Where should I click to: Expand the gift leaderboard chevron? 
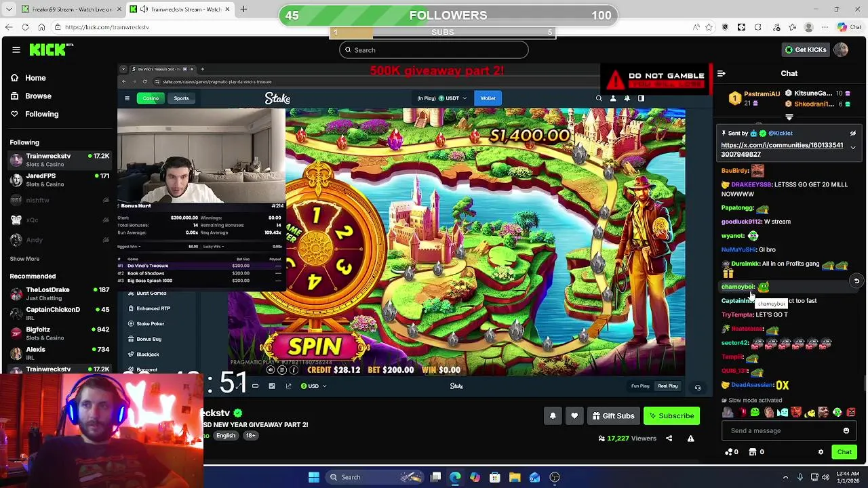[x=789, y=117]
